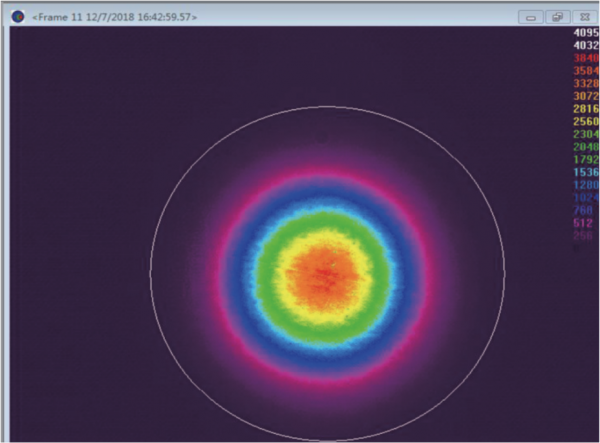
Task: Select the 4032 scale value
Action: click(x=585, y=45)
